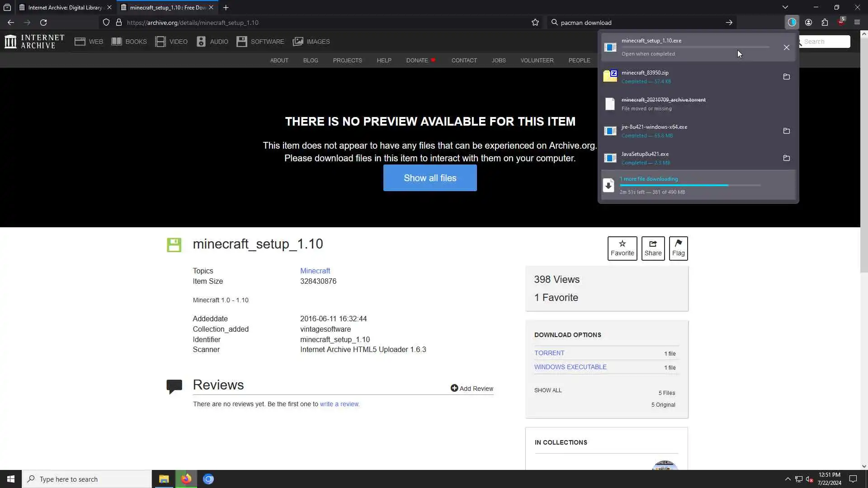This screenshot has height=488, width=868.
Task: Show JavaSetup8u421.exe in its folder
Action: point(786,158)
